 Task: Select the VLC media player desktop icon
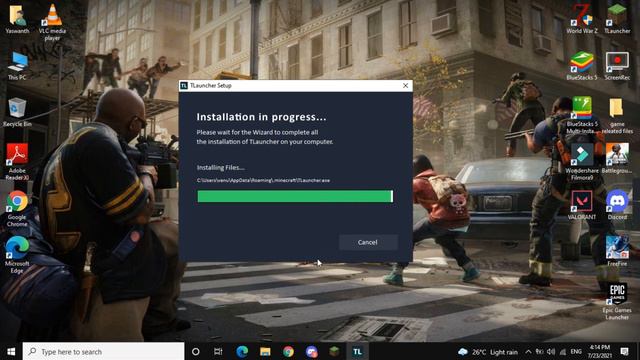52,22
